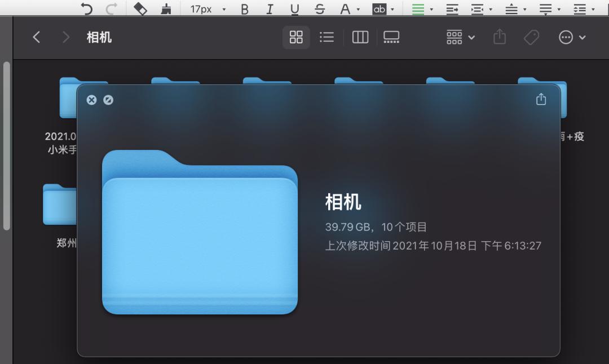The image size is (609, 364).
Task: Select the column view icon
Action: coord(360,37)
